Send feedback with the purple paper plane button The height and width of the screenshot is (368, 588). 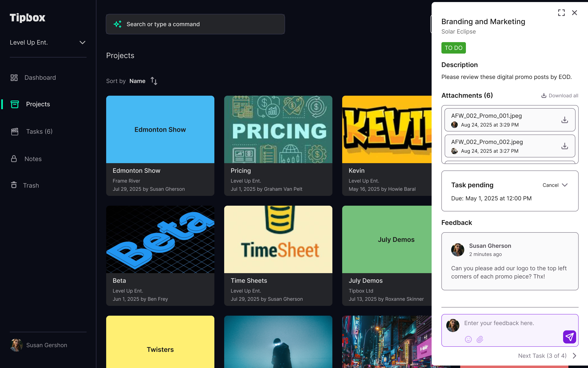point(570,337)
